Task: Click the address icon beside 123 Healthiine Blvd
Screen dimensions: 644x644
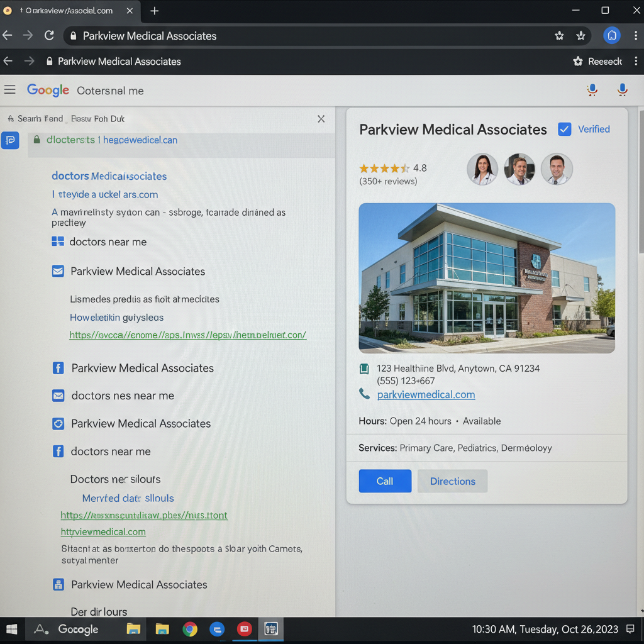Action: 364,369
